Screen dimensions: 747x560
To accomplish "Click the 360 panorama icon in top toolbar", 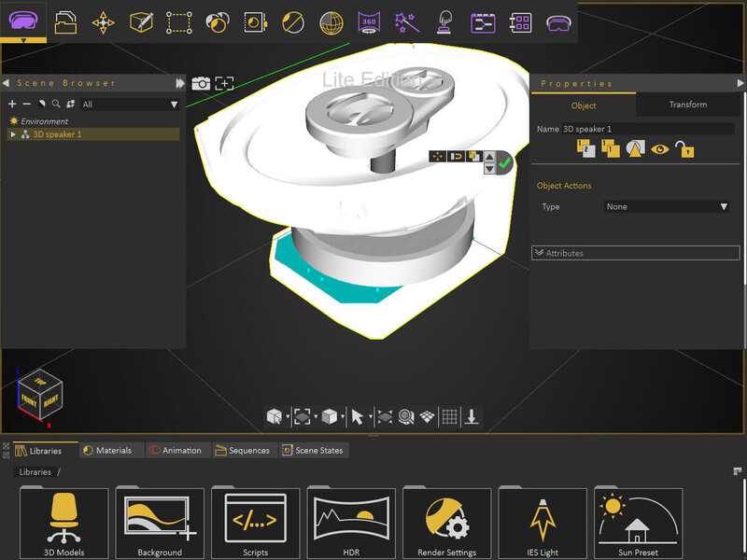I will click(370, 21).
